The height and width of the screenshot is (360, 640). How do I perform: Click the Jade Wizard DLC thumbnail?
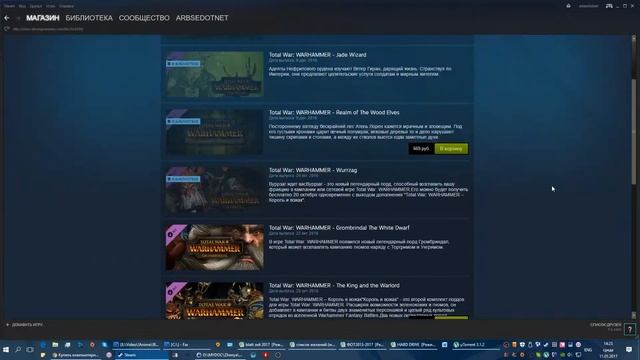(215, 74)
